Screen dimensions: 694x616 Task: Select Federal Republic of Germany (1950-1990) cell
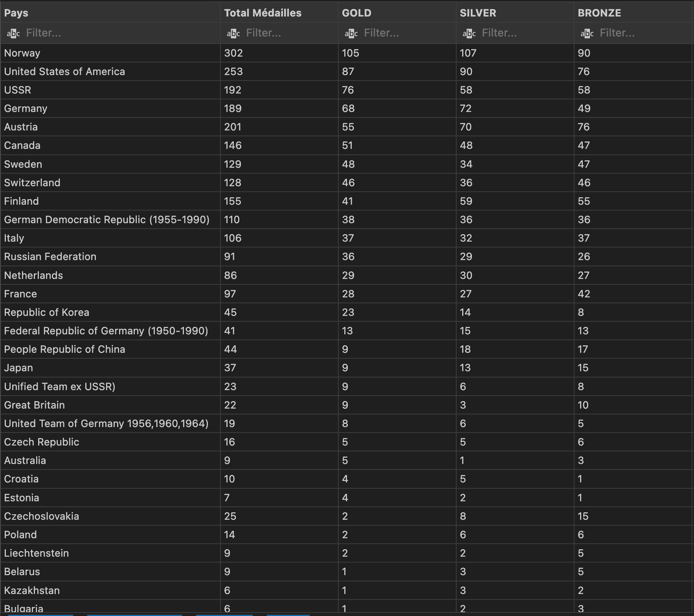[110, 331]
